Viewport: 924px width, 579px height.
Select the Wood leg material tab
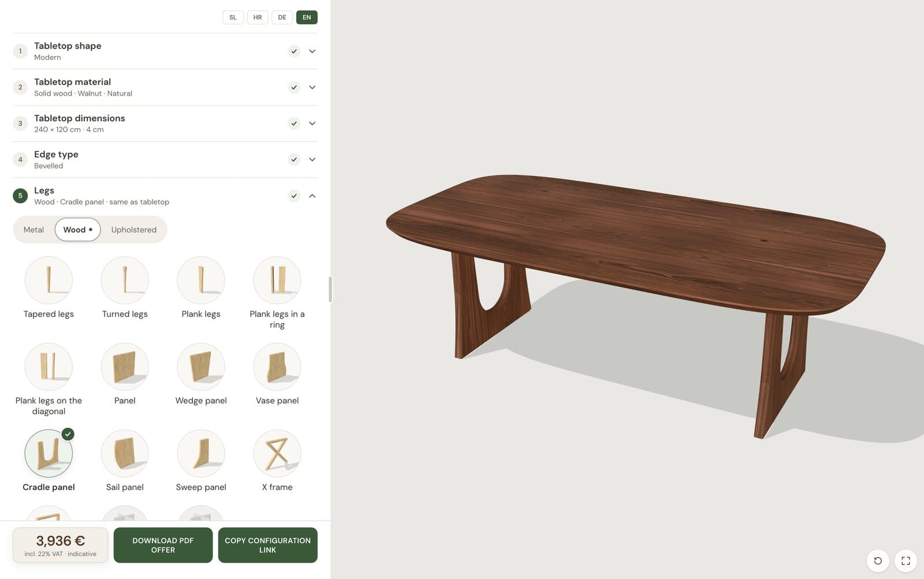click(77, 230)
